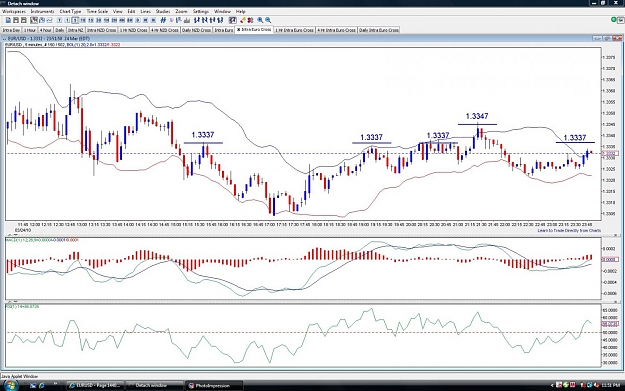
Task: Select the 10-minute time scale button
Action: coord(83,20)
